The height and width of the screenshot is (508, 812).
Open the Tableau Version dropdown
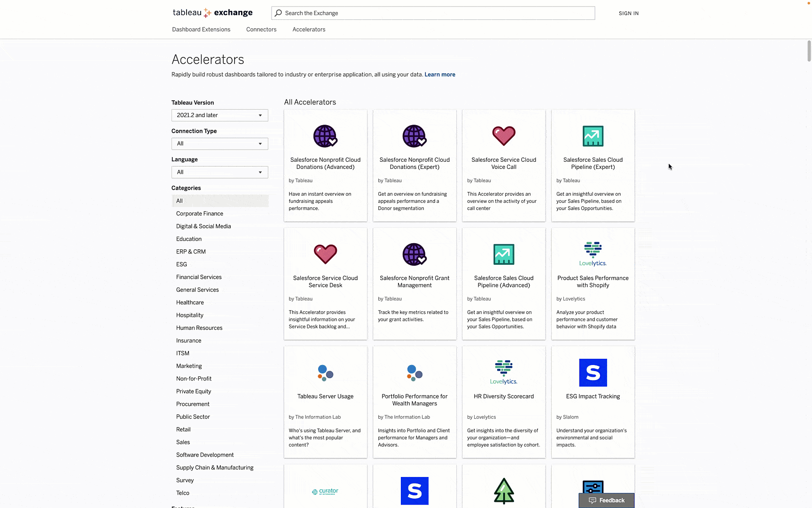click(x=219, y=115)
